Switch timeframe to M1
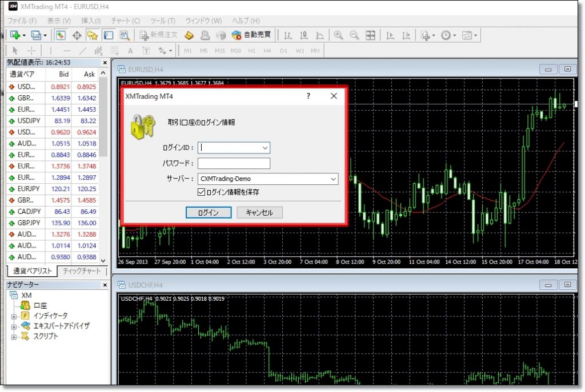 (x=187, y=51)
